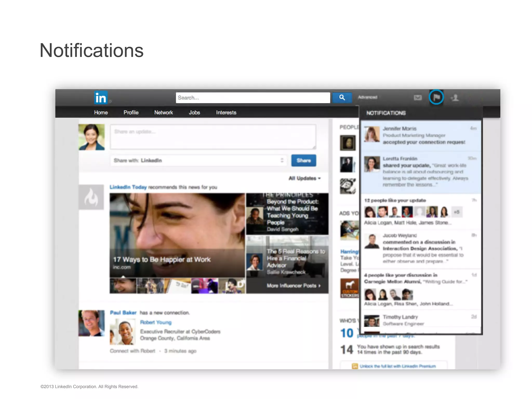This screenshot has height=399, width=532.
Task: Click Paul Baker's profile photo
Action: click(x=91, y=323)
